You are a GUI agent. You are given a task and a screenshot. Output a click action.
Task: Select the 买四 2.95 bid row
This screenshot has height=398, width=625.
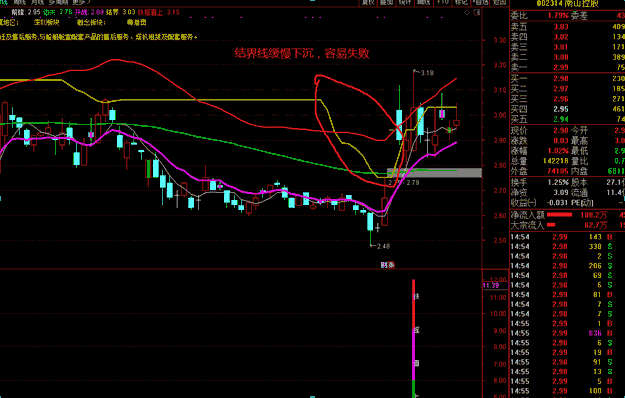[568, 109]
